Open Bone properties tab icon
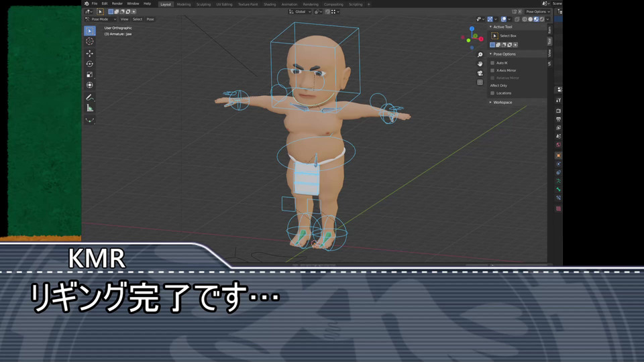 tap(558, 190)
